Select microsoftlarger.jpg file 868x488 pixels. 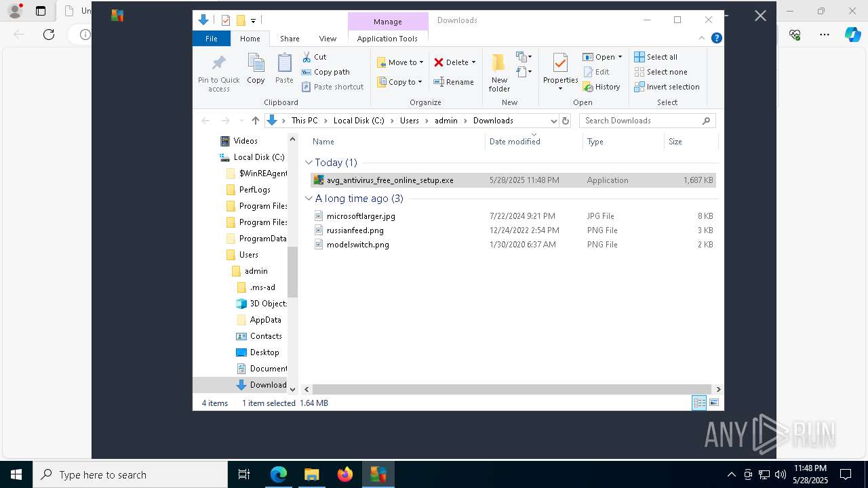[x=512, y=216]
